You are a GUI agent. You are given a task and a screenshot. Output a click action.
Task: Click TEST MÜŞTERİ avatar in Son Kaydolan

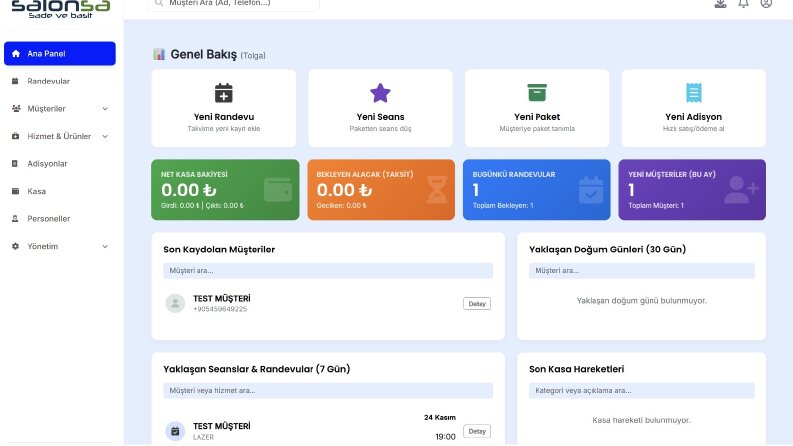tap(175, 303)
